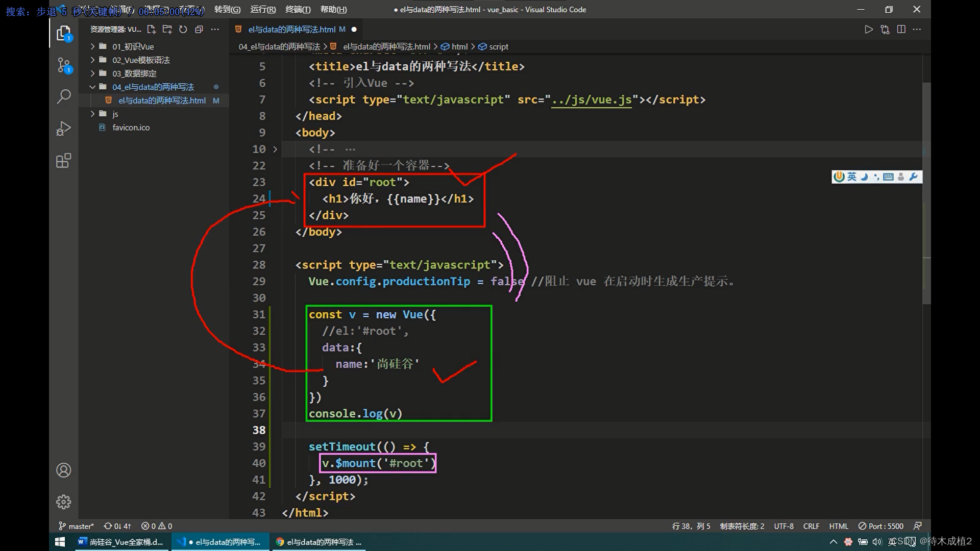Change end of line sequence CRLF
The width and height of the screenshot is (980, 551).
coord(811,526)
